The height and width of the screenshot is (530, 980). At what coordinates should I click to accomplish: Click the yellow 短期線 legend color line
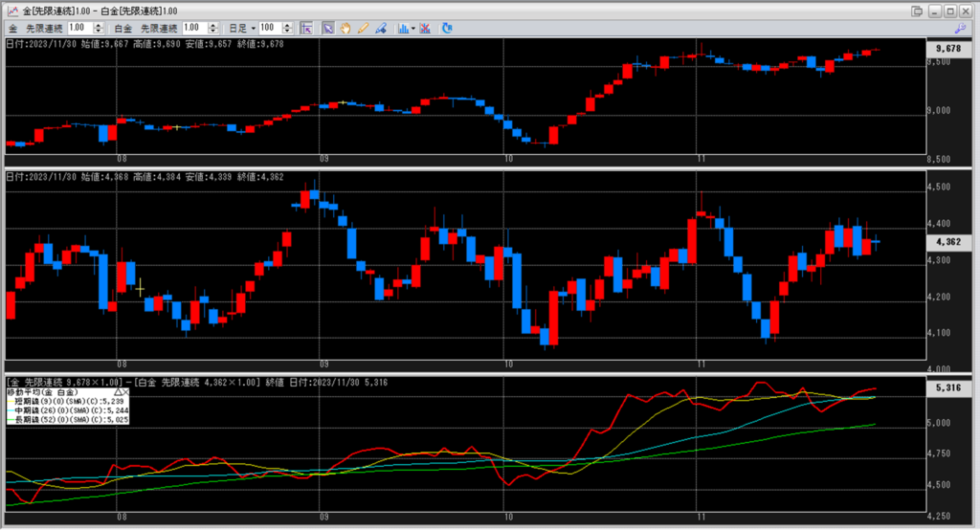(11, 402)
